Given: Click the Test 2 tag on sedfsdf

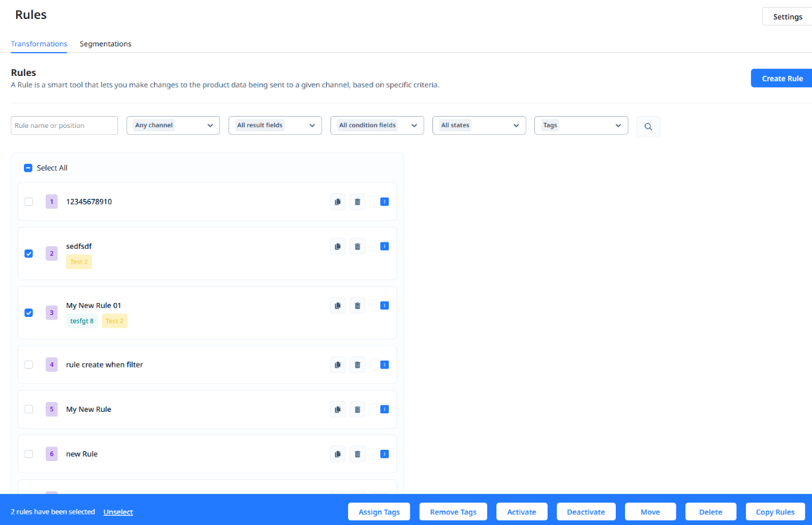Looking at the screenshot, I should [79, 262].
